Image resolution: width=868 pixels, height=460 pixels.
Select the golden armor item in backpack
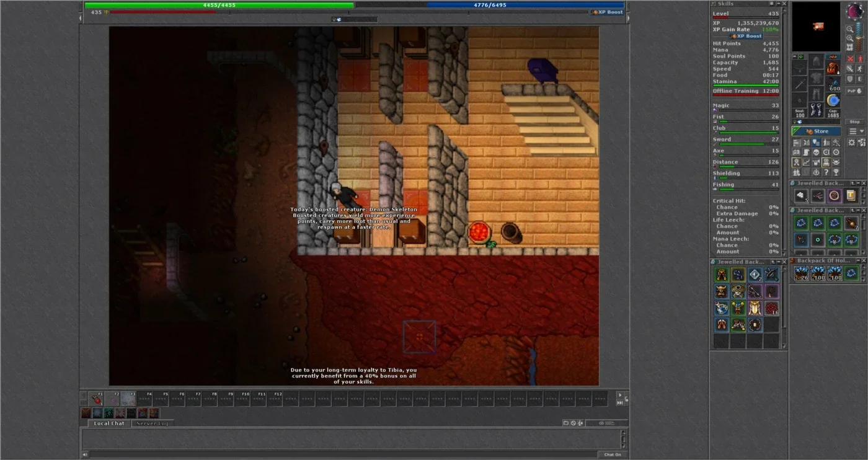coord(755,308)
